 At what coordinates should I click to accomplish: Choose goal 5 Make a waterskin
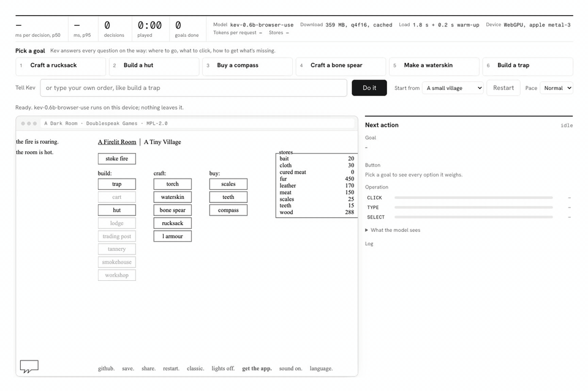[x=434, y=66]
